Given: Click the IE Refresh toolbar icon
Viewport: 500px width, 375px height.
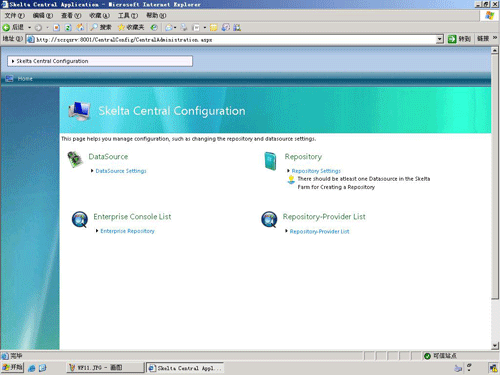Looking at the screenshot, I should pos(68,28).
